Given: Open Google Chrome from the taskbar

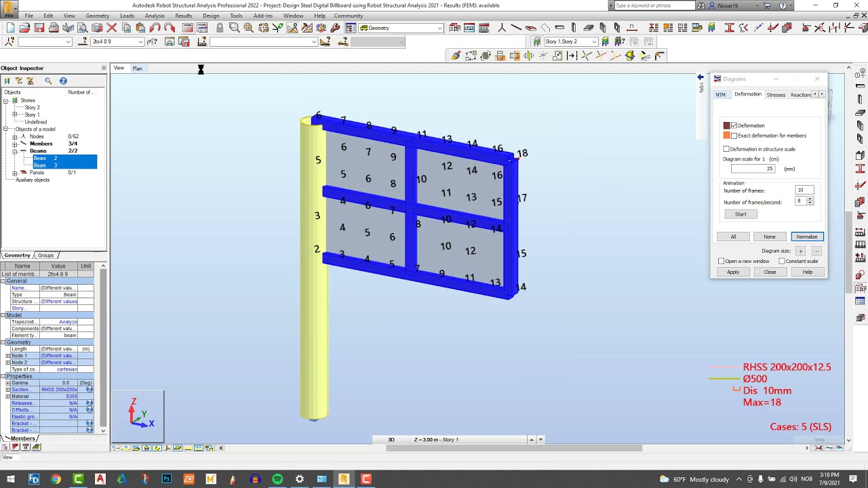Looking at the screenshot, I should tap(56, 479).
